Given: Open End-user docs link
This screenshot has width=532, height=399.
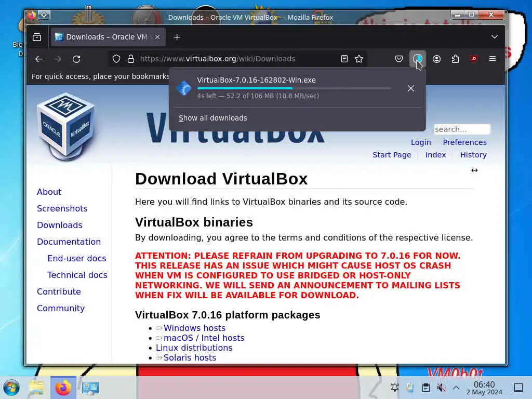Looking at the screenshot, I should 77,259.
